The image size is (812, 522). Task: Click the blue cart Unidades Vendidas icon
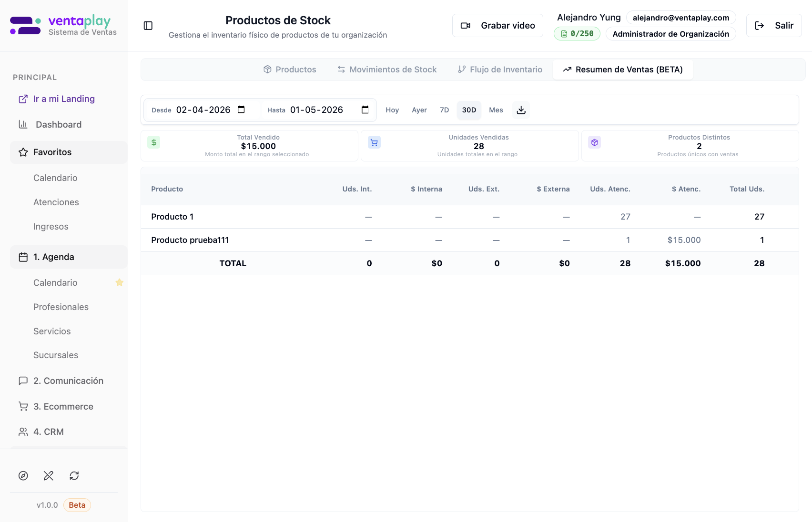pos(374,142)
